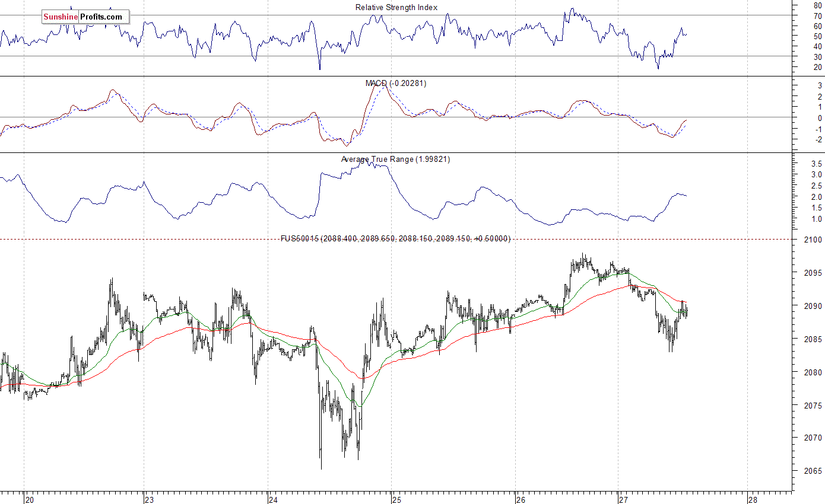The height and width of the screenshot is (504, 825).
Task: Click the 2085 price axis label
Action: tap(813, 339)
